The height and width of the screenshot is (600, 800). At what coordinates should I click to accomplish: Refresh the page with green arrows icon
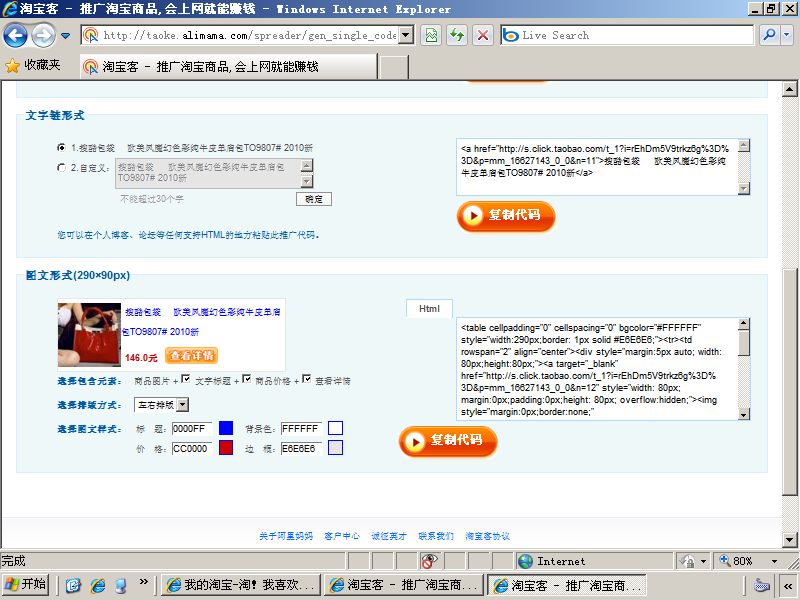pyautogui.click(x=457, y=35)
